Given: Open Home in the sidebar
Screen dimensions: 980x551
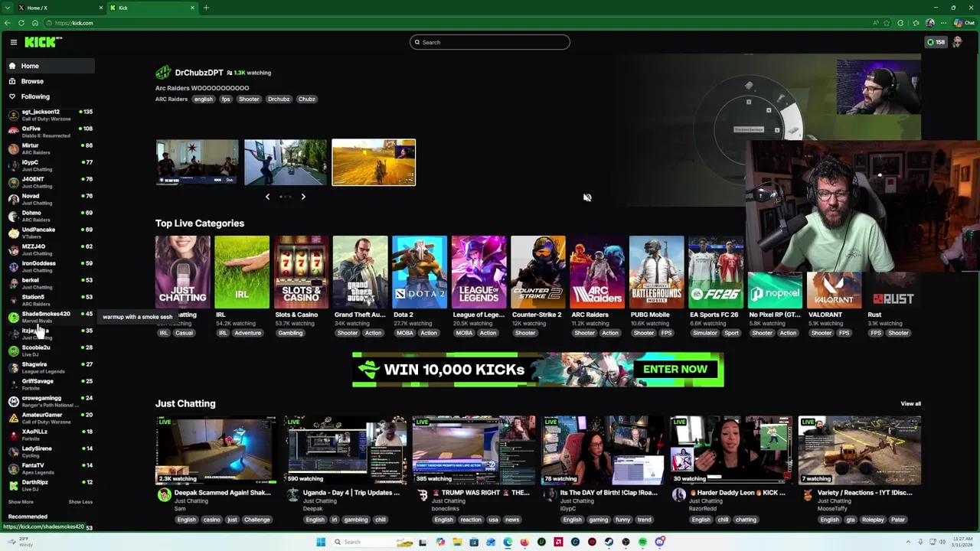Looking at the screenshot, I should pyautogui.click(x=51, y=66).
